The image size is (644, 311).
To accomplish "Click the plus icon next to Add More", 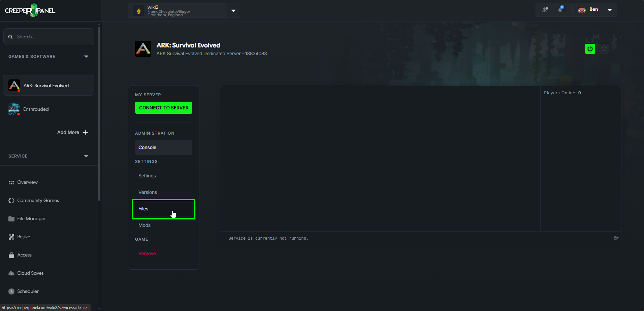I will click(x=85, y=132).
